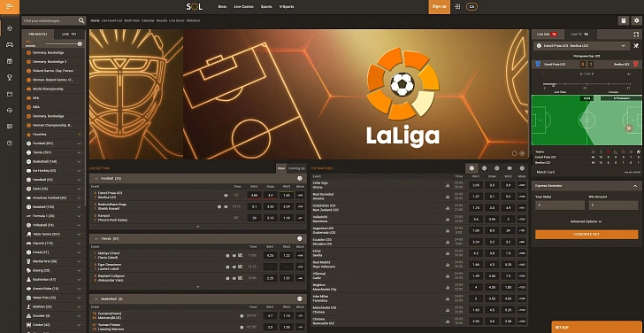Image resolution: width=644 pixels, height=333 pixels.
Task: Open the Live Casino menu
Action: [243, 6]
